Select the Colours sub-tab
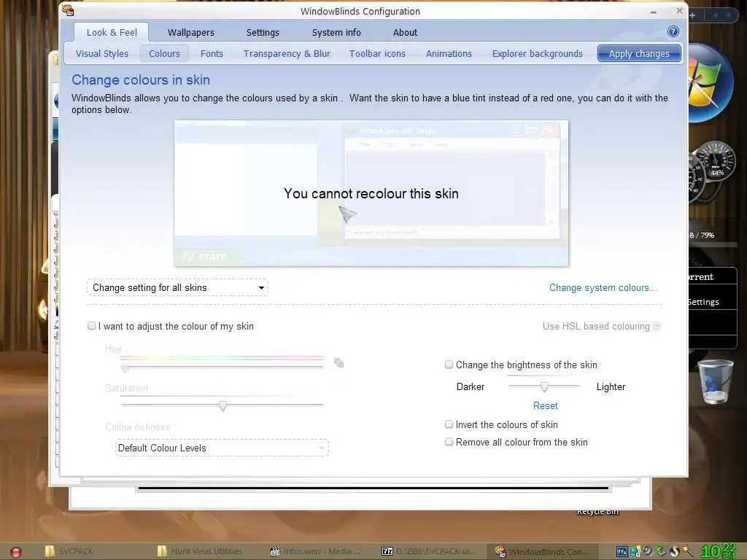Image resolution: width=747 pixels, height=560 pixels. coord(164,54)
